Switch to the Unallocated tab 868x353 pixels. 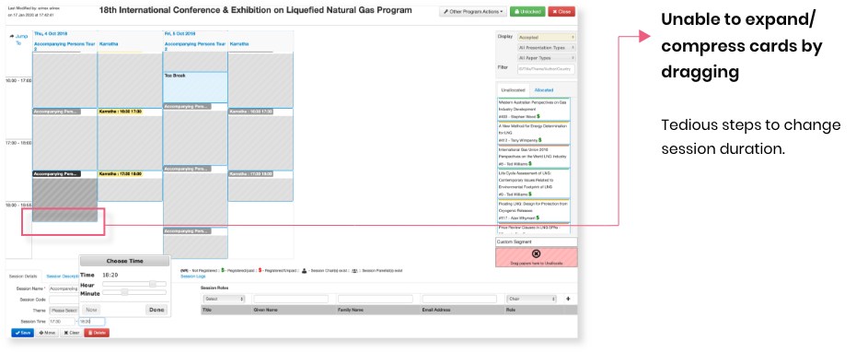(513, 89)
